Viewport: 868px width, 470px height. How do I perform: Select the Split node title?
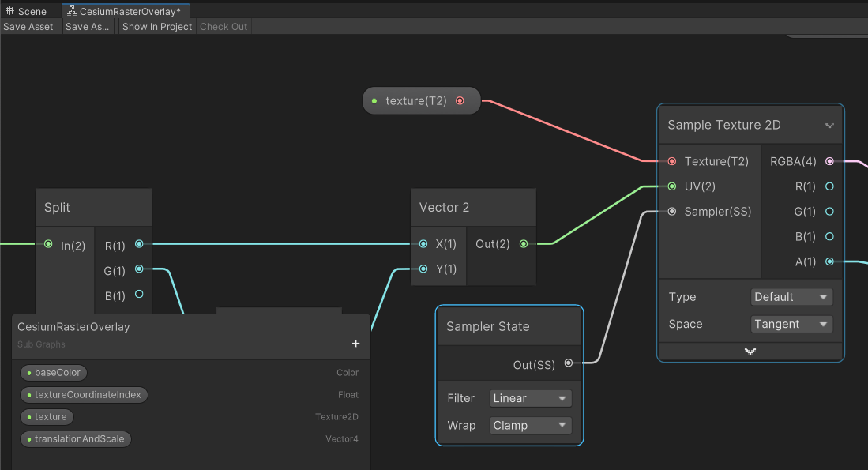[x=57, y=207]
